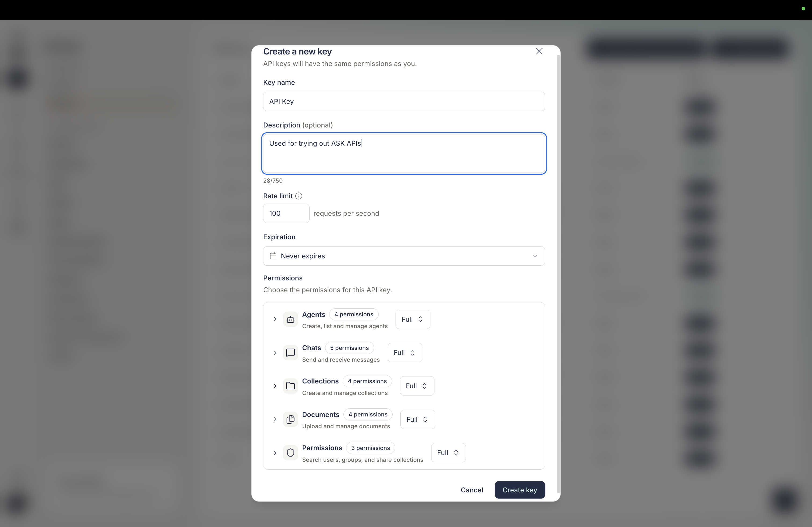
Task: Click the Agents robot icon
Action: tap(290, 319)
